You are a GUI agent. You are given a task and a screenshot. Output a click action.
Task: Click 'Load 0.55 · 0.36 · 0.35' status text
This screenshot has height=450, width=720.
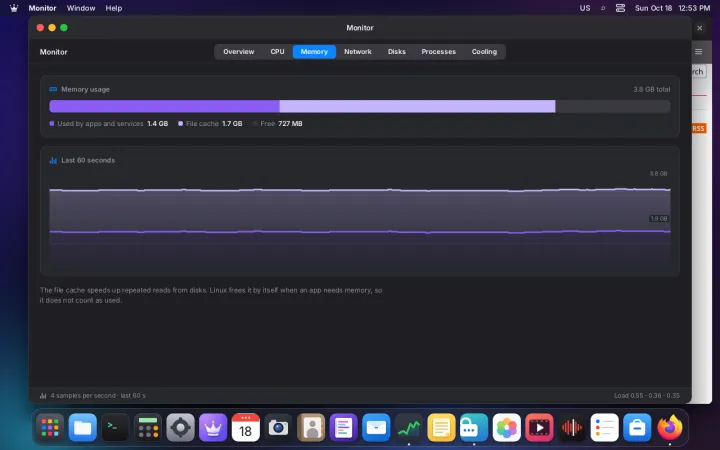click(647, 395)
